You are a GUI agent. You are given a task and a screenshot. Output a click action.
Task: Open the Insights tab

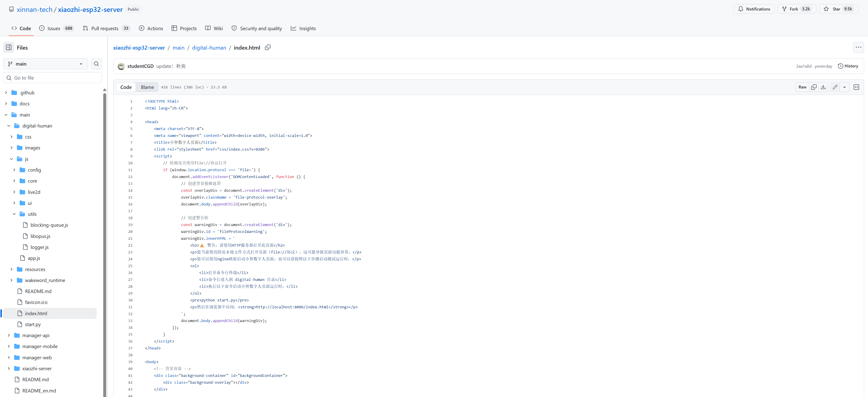pos(303,28)
